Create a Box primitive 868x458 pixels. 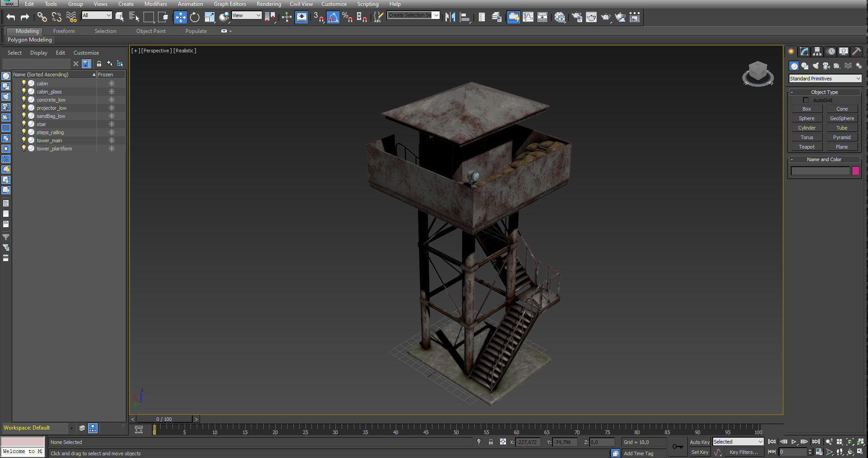pyautogui.click(x=807, y=109)
